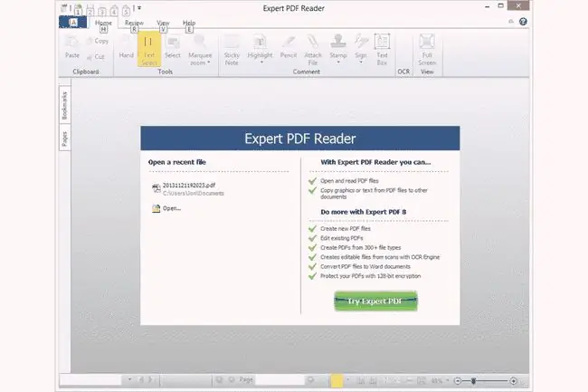
Task: Add a Sticky Note comment
Action: coord(232,50)
